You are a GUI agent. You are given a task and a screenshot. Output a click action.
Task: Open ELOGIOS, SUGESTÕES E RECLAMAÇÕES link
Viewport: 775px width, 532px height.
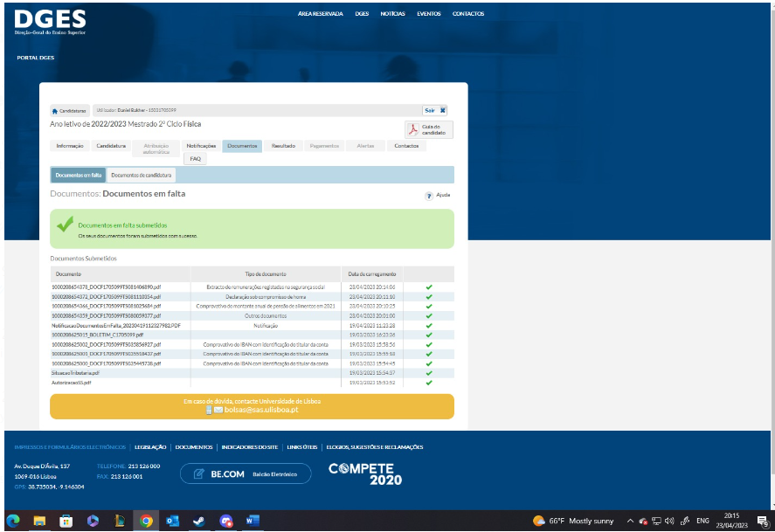pos(375,447)
